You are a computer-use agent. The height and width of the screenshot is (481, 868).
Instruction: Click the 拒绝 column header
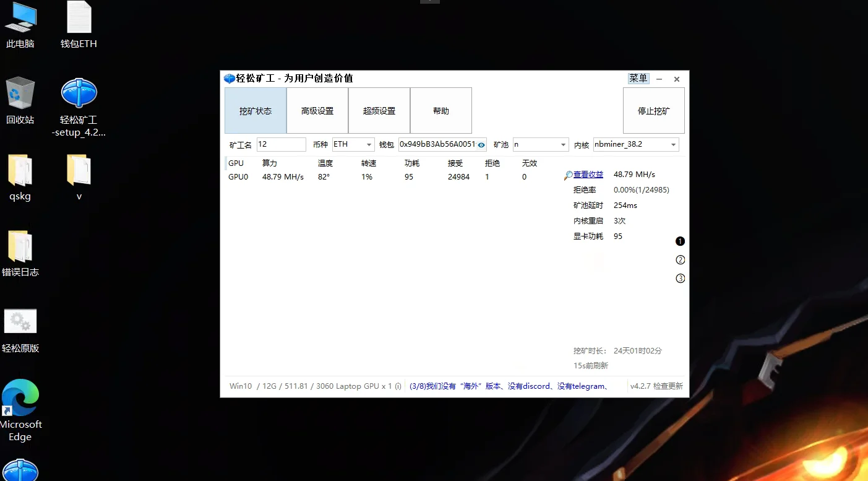click(492, 163)
